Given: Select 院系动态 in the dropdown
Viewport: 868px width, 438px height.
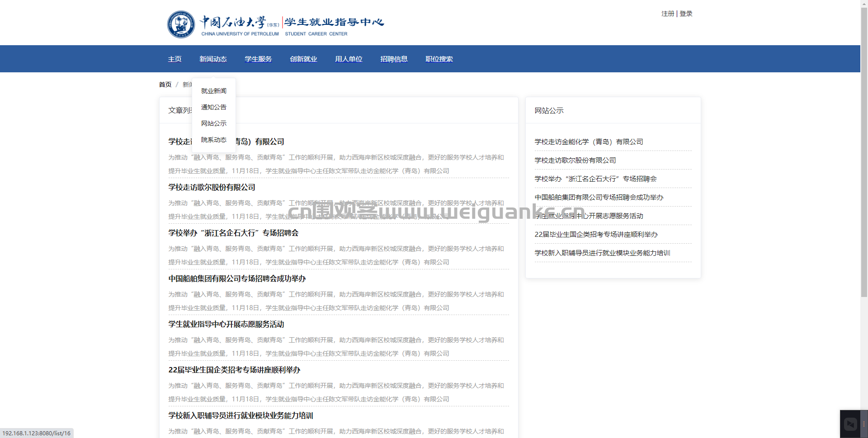Looking at the screenshot, I should click(x=214, y=140).
